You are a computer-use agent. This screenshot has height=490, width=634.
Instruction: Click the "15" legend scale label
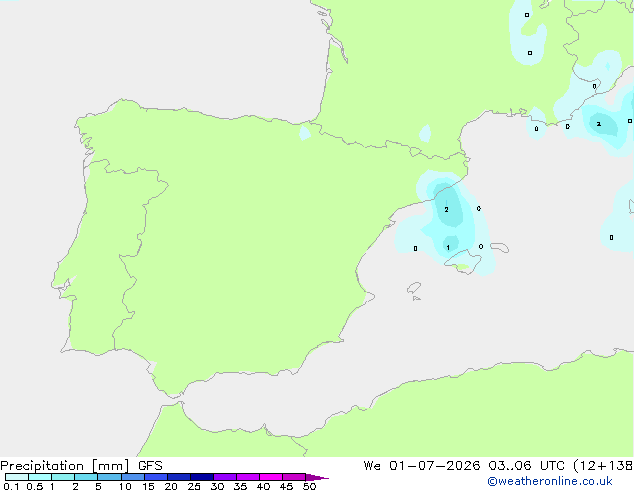point(148,486)
